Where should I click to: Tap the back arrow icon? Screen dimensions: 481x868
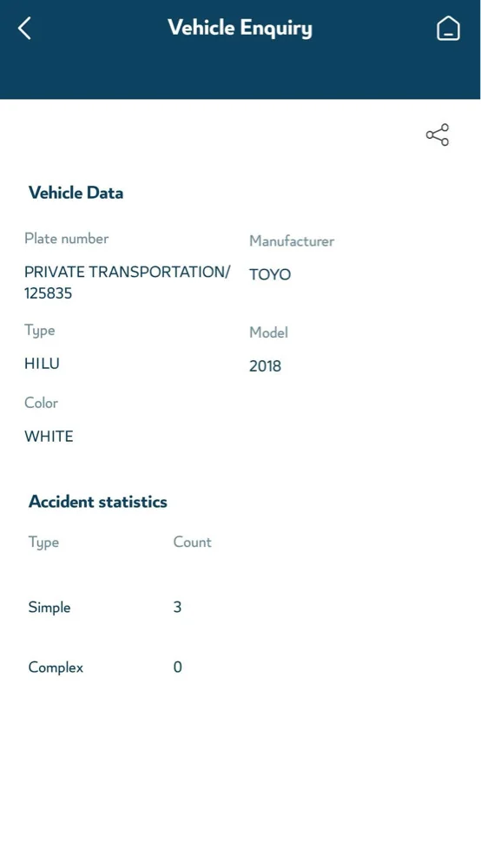click(24, 29)
